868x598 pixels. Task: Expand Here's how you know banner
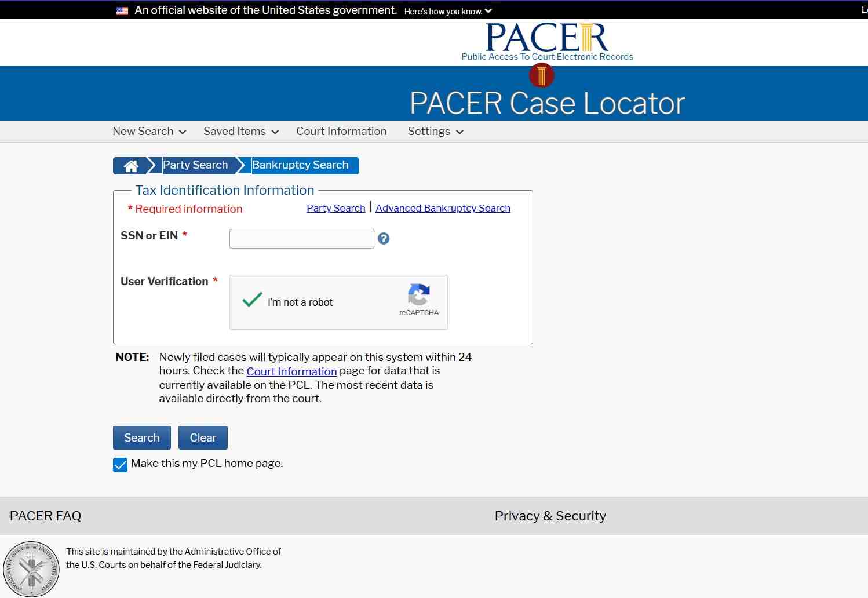[448, 11]
